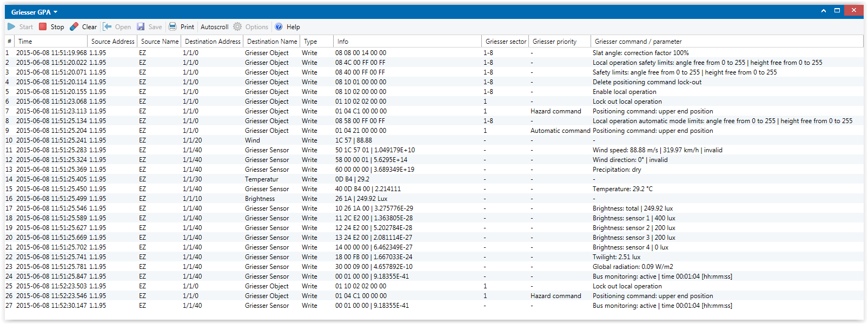Click 'Global radiation: 0.09 W/m2' cell
Viewport: 868px width, 324px height.
(633, 267)
